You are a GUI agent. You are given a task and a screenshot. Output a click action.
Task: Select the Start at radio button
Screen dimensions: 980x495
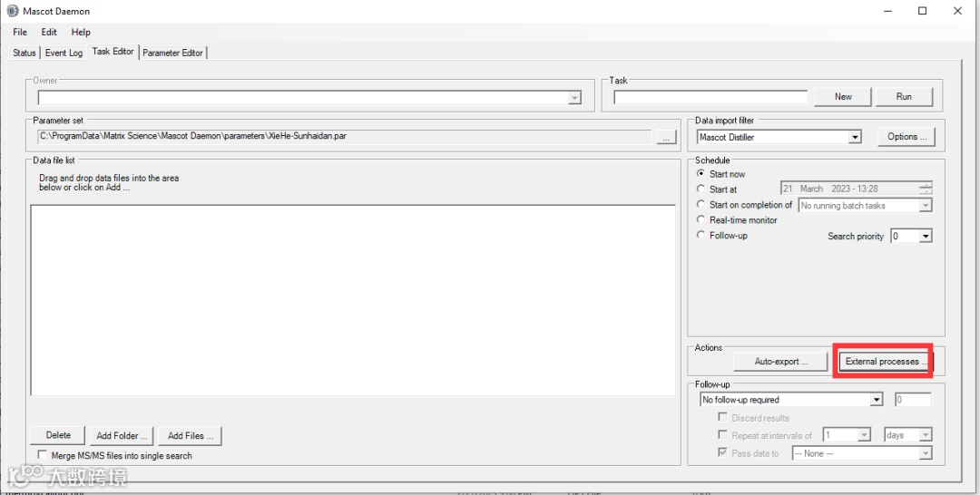(x=701, y=189)
